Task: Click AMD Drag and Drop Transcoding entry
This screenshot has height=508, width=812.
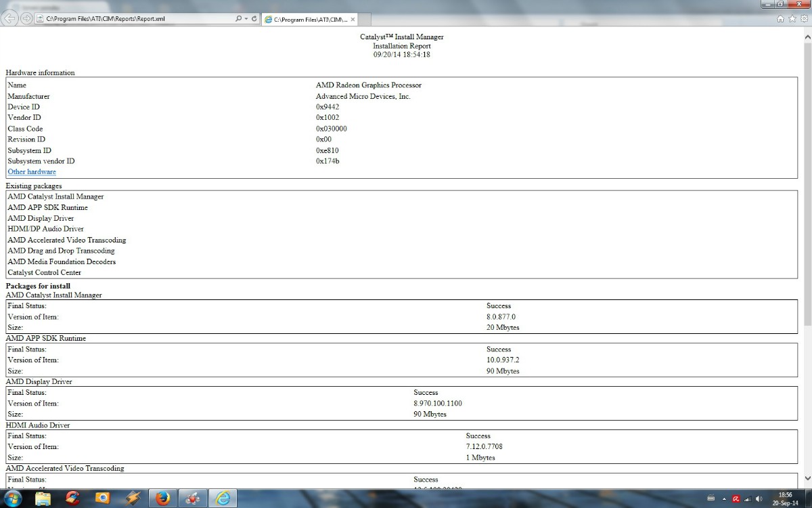Action: point(61,251)
